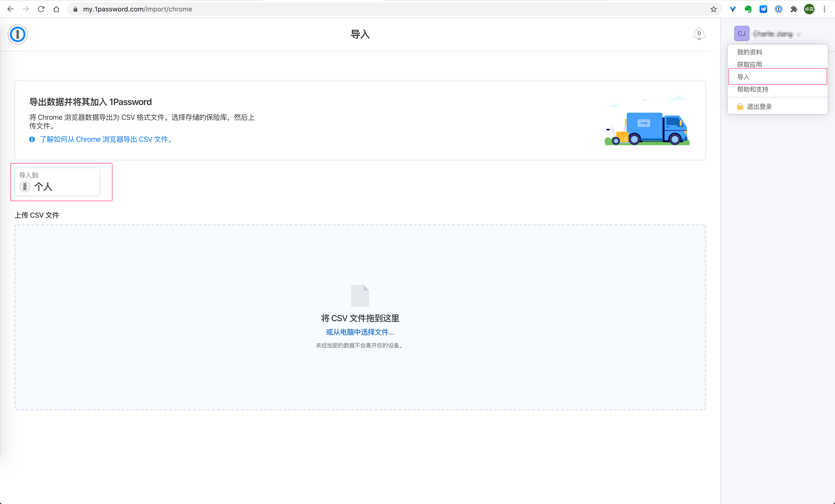Click the lock icon beside 退出登录

point(740,106)
